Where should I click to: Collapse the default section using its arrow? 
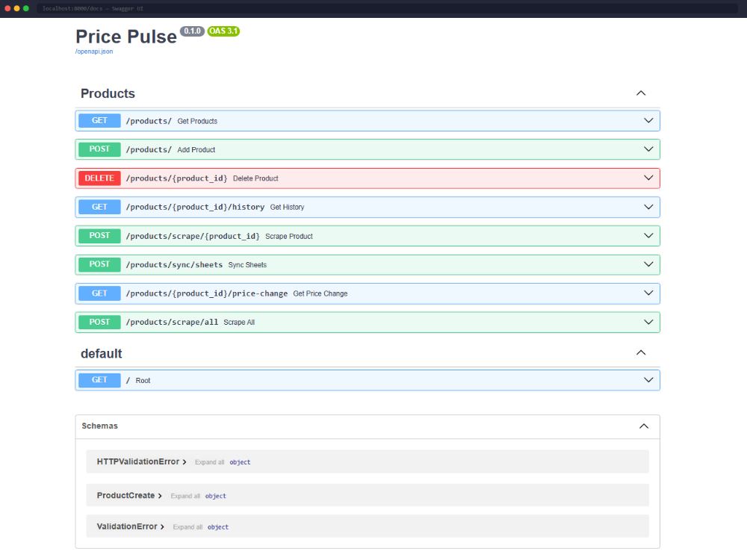pos(640,352)
